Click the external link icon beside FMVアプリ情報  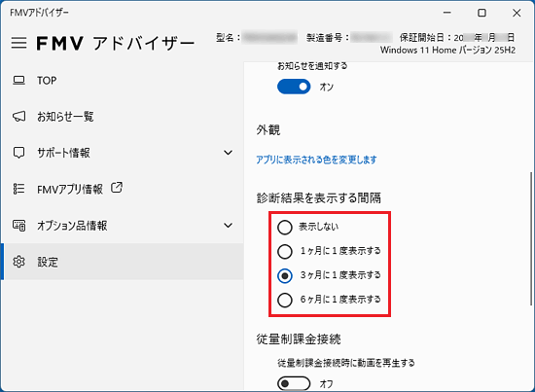point(117,188)
